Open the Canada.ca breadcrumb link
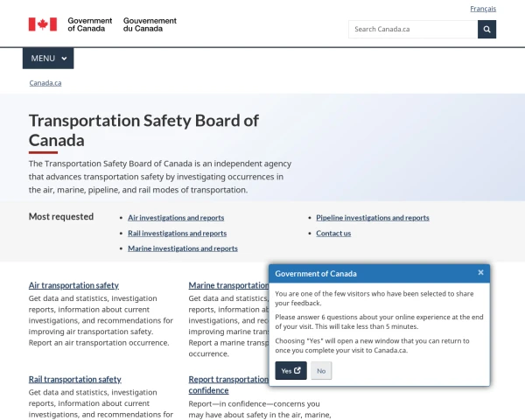Image resolution: width=525 pixels, height=420 pixels. [x=45, y=83]
